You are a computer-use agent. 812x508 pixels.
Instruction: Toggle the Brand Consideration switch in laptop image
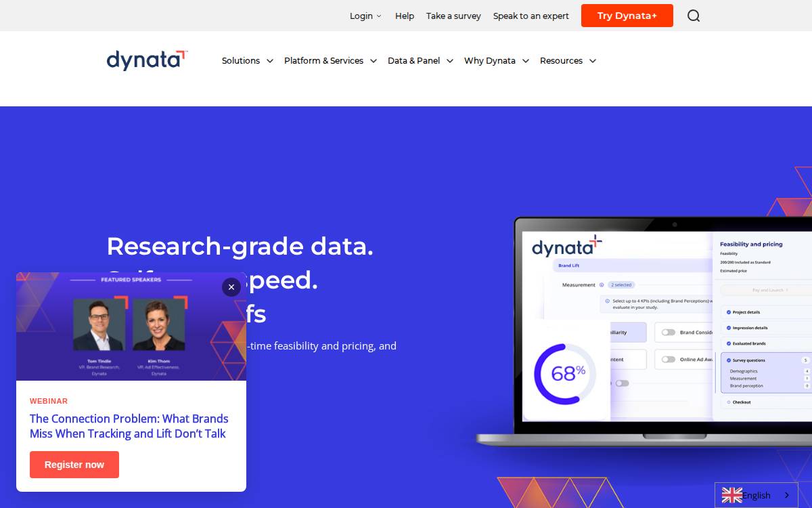click(x=669, y=332)
